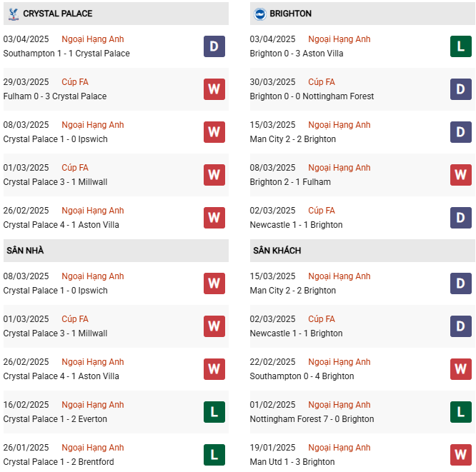Open the Brighton team header
The width and height of the screenshot is (476, 472).
click(291, 14)
